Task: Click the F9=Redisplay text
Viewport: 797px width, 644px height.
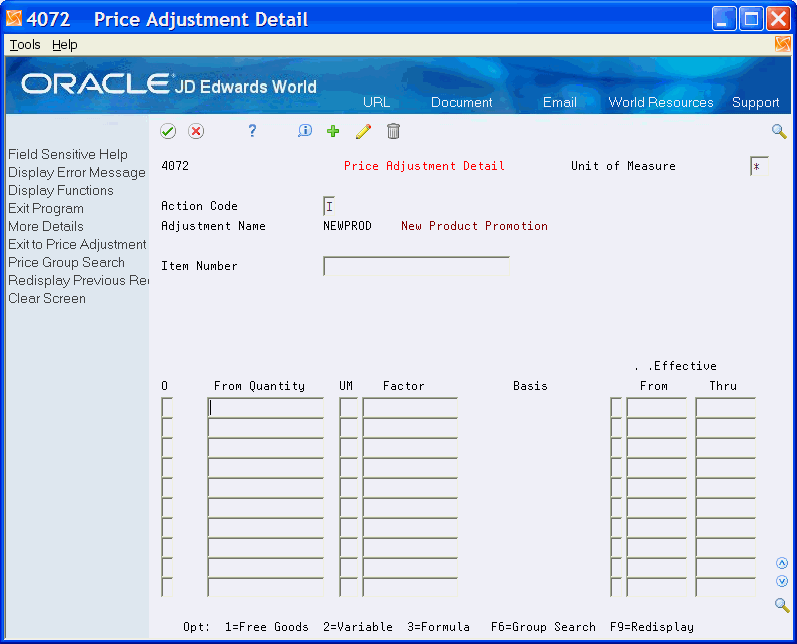Action: tap(652, 627)
